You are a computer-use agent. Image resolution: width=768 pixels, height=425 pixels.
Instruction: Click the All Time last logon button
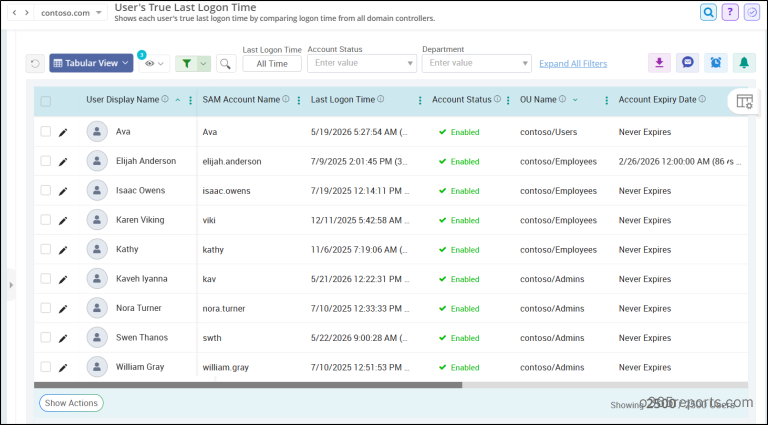[272, 64]
